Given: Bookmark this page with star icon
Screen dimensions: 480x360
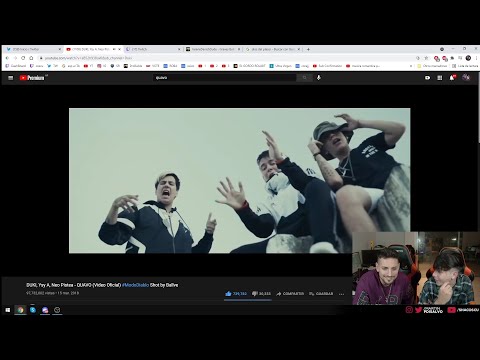Looking at the screenshot, I should click(x=426, y=58).
